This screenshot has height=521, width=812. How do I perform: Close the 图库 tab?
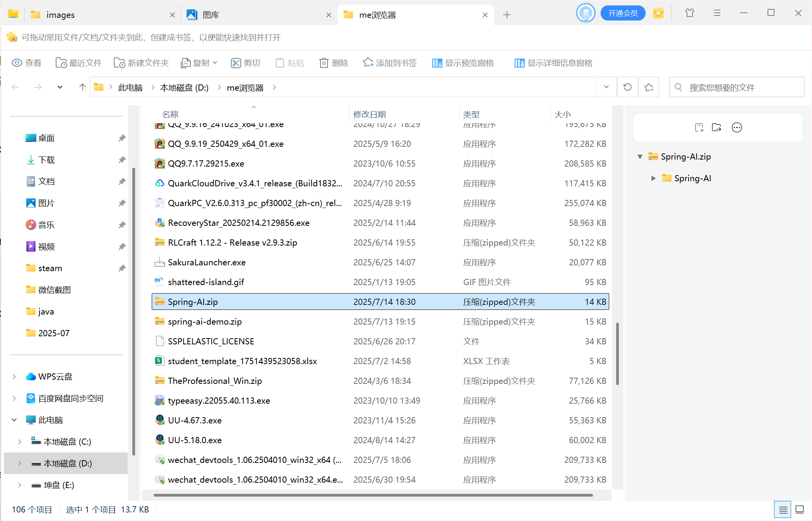(329, 15)
